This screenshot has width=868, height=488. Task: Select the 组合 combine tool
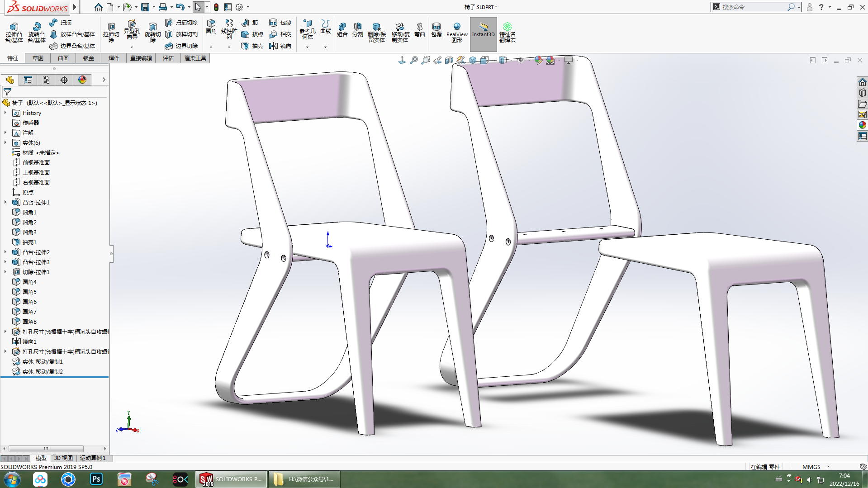[342, 30]
